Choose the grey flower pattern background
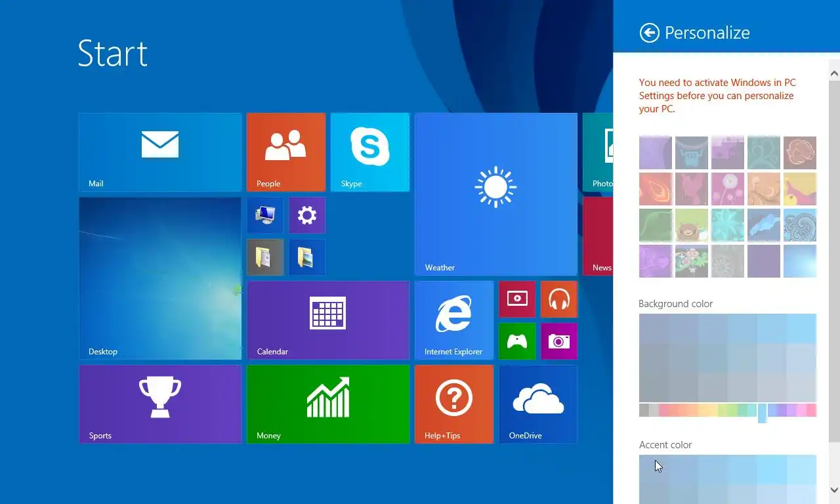Viewport: 840px width, 504px height. tap(728, 261)
